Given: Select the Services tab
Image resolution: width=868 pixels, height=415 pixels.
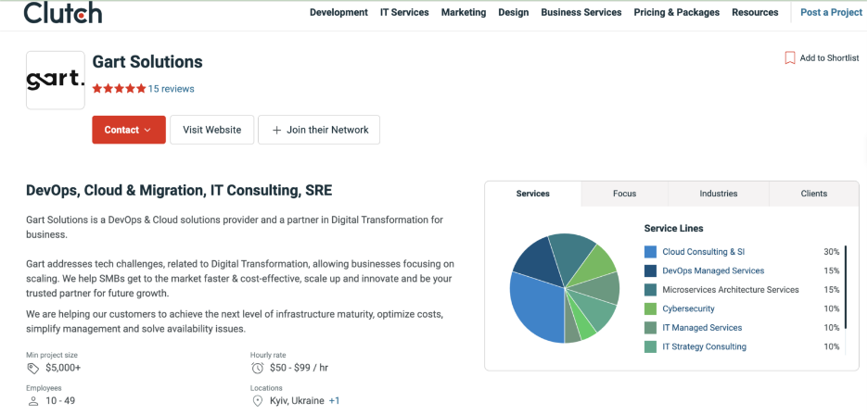Looking at the screenshot, I should pos(533,194).
